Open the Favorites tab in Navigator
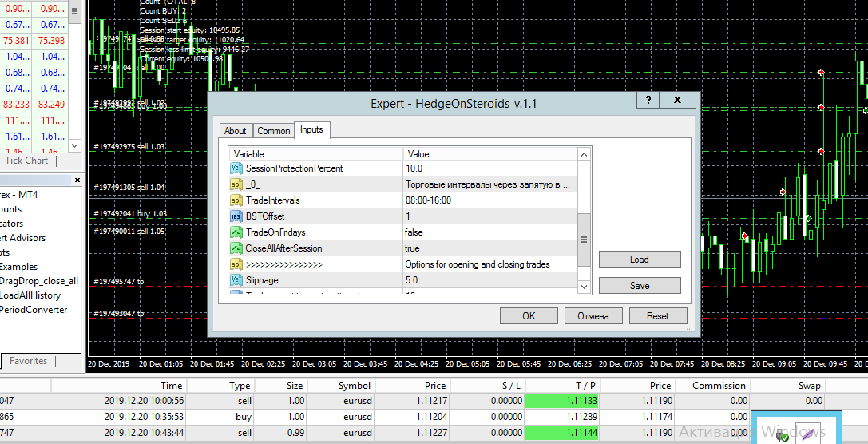Viewport: 868px width, 444px height. (x=28, y=361)
